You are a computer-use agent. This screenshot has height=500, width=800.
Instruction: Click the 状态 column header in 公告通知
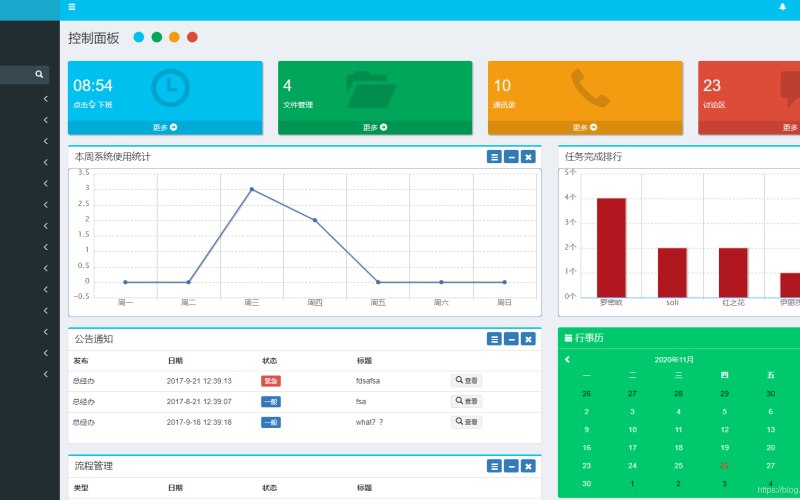[269, 361]
